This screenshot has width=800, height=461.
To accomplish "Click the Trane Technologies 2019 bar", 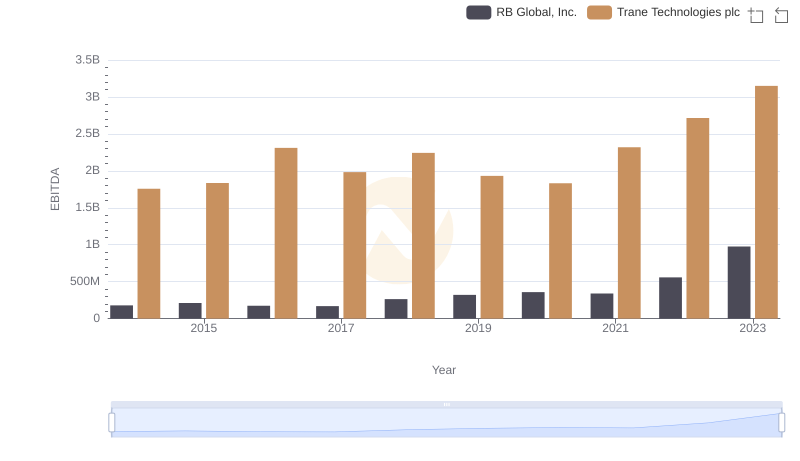I will point(492,247).
